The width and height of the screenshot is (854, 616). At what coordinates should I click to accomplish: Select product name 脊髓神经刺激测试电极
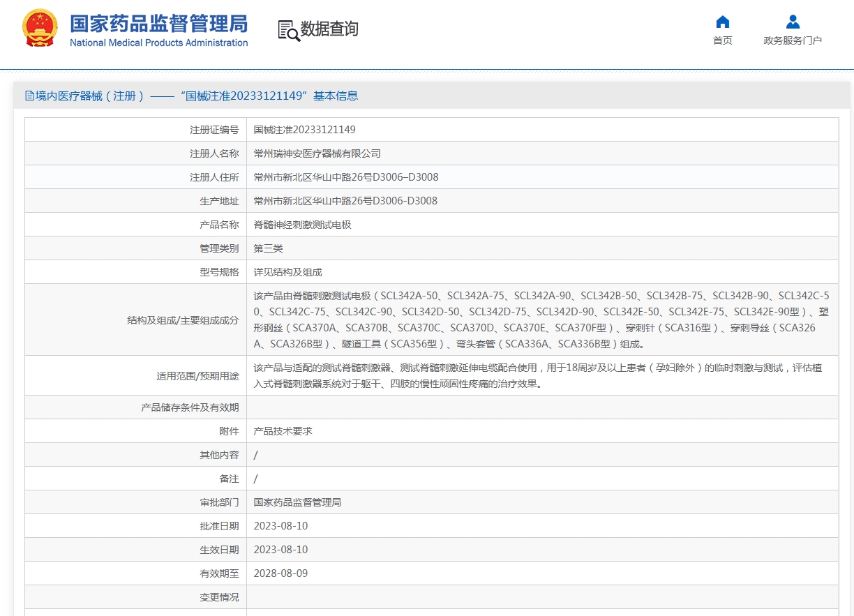coord(302,225)
